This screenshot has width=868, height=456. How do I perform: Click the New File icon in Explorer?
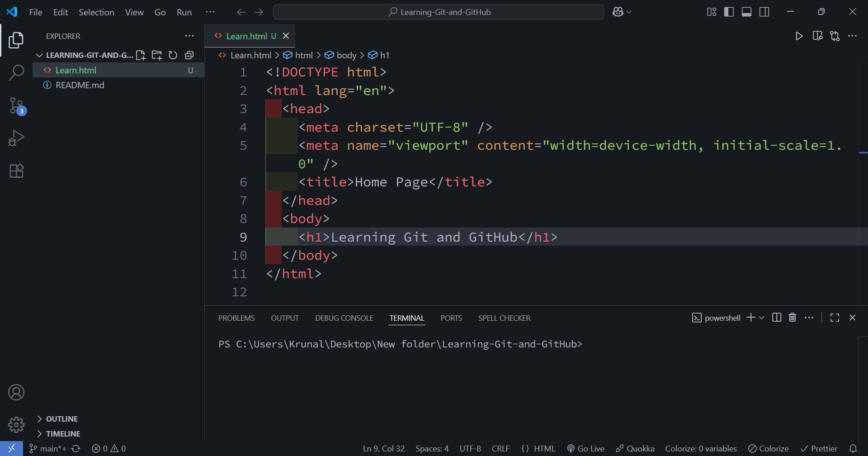(x=141, y=55)
